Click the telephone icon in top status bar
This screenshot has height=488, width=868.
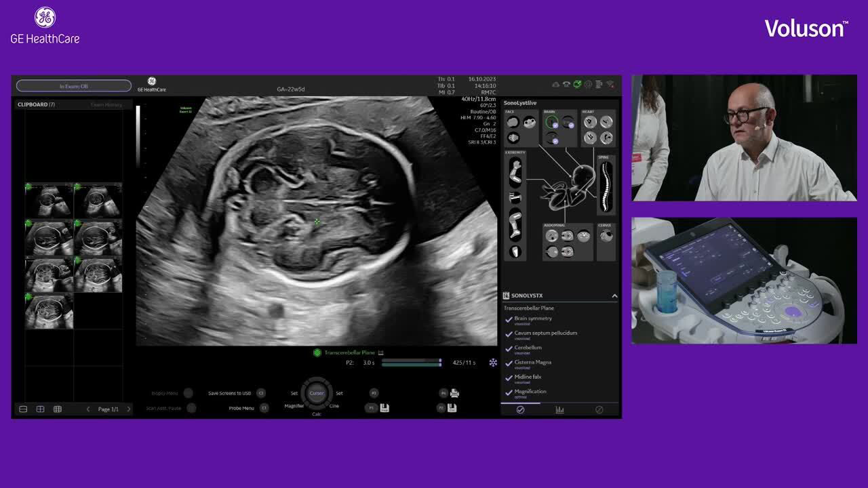(566, 85)
